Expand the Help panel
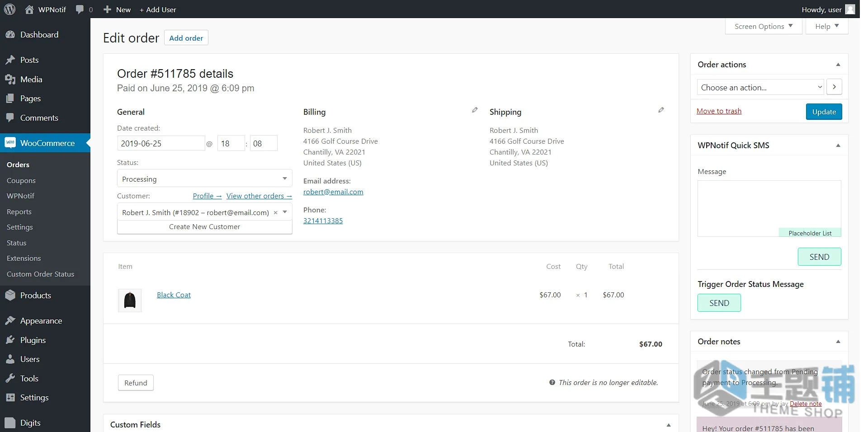Viewport: 868px width, 432px height. (x=827, y=26)
